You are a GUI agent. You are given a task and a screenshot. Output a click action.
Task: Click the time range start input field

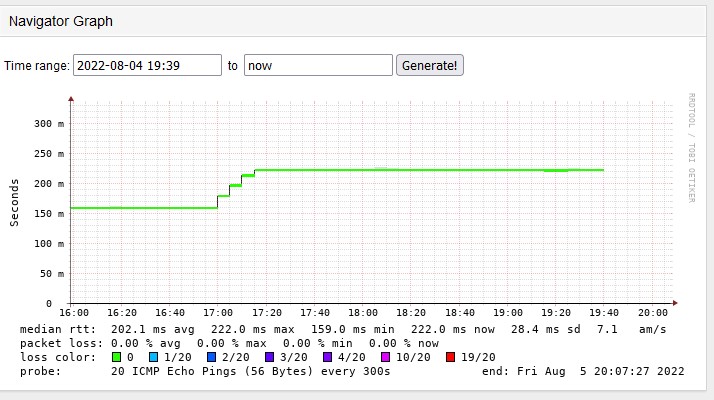[147, 65]
